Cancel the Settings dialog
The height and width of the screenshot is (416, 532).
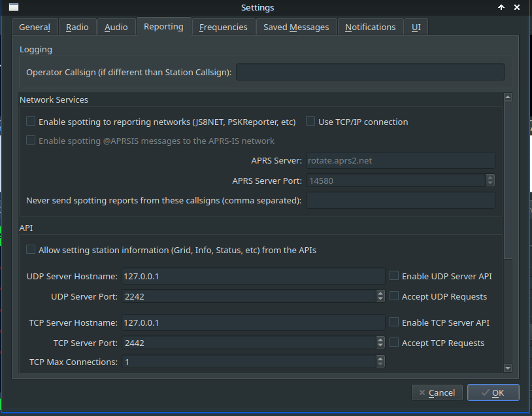[x=437, y=392]
